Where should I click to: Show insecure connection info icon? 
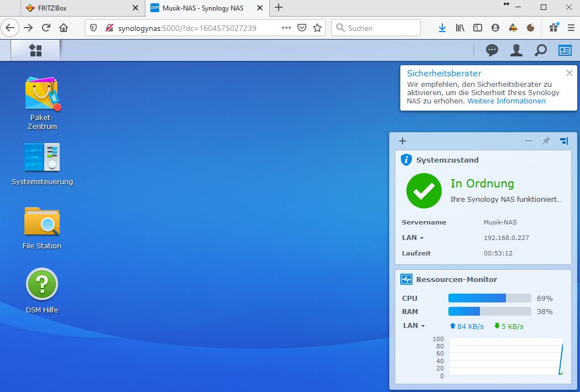(109, 28)
